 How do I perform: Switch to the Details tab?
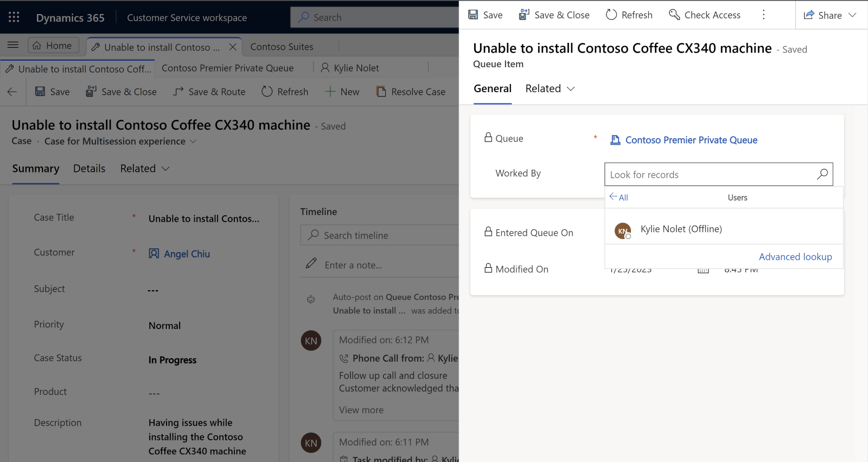pos(89,169)
